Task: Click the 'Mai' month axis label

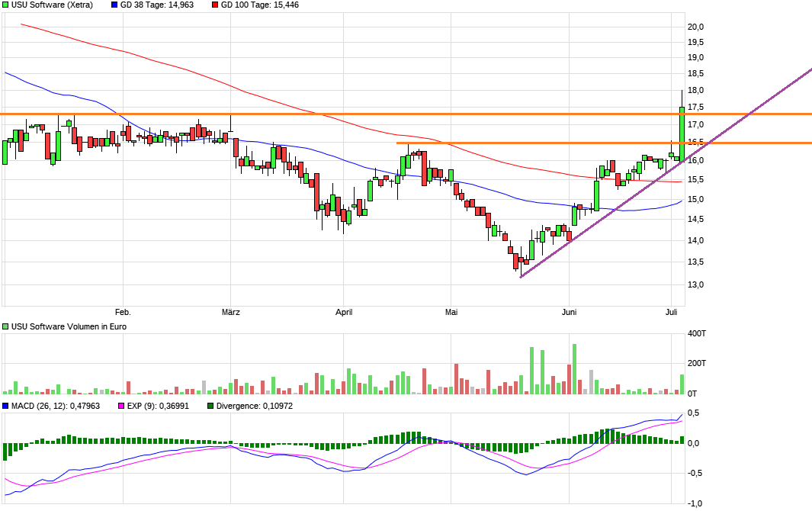Action: (451, 312)
